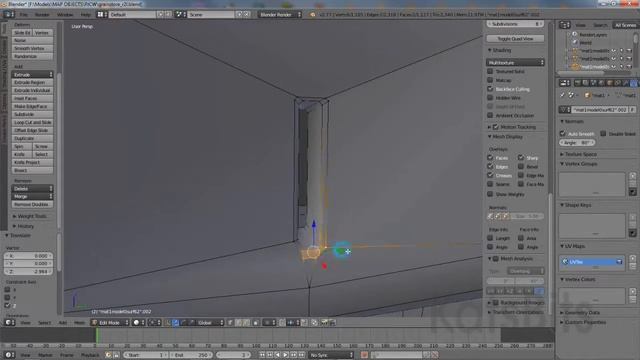Disable the Auto Smooth checkbox
Image resolution: width=640 pixels, height=360 pixels.
563,133
